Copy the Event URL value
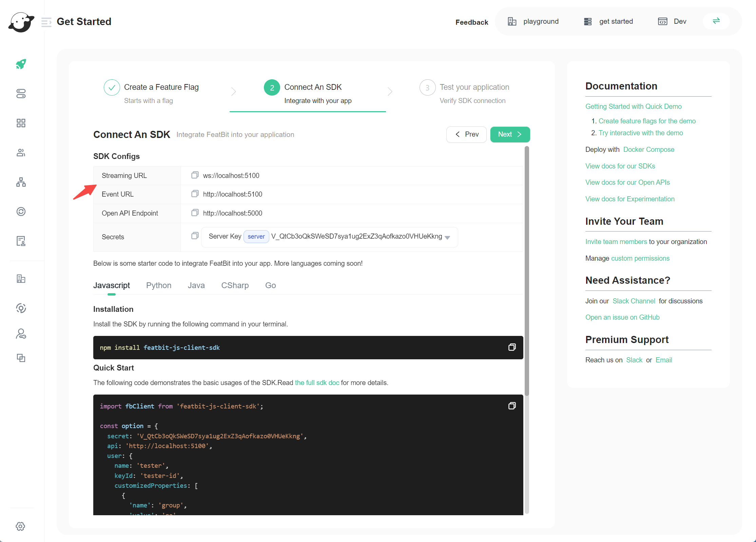Viewport: 756px width, 542px height. click(195, 194)
